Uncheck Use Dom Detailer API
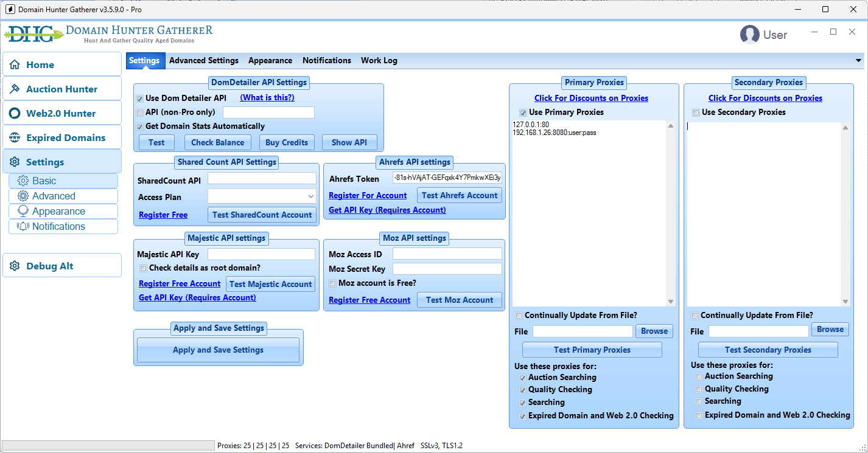 click(x=139, y=97)
